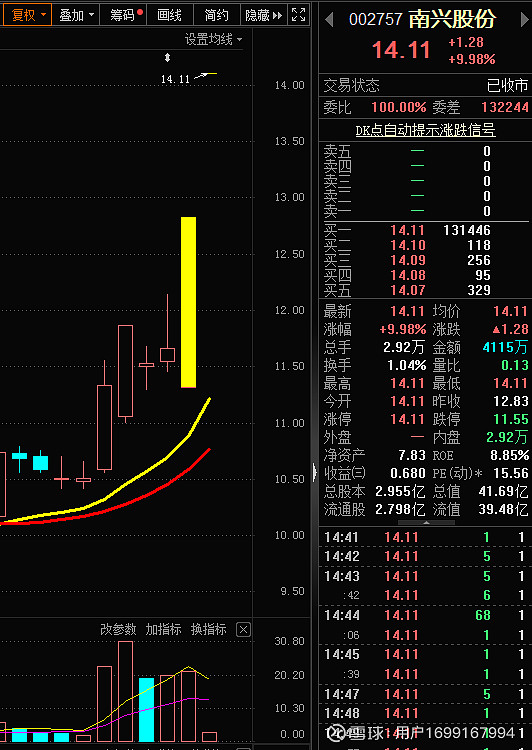This screenshot has height=750, width=532.
Task: Open the DK点自动提示涨跌信号 link
Action: click(425, 130)
